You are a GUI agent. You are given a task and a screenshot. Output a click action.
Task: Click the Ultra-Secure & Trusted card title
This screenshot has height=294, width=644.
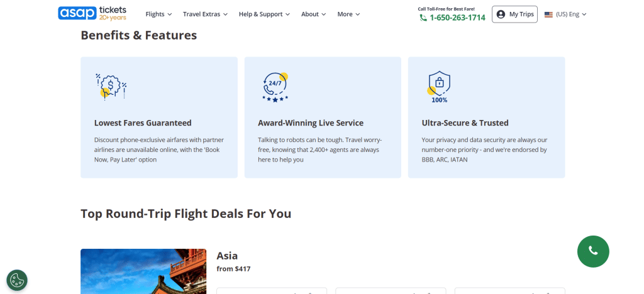(465, 123)
